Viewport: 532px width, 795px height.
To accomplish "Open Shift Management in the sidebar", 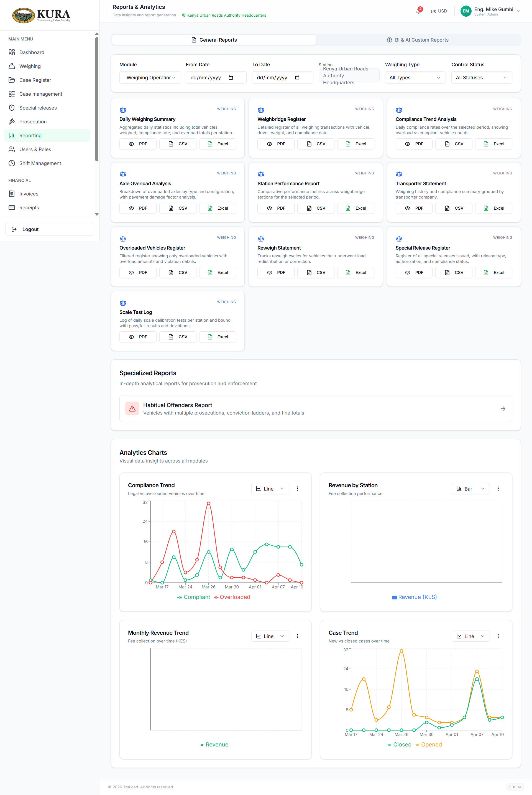I will click(47, 163).
